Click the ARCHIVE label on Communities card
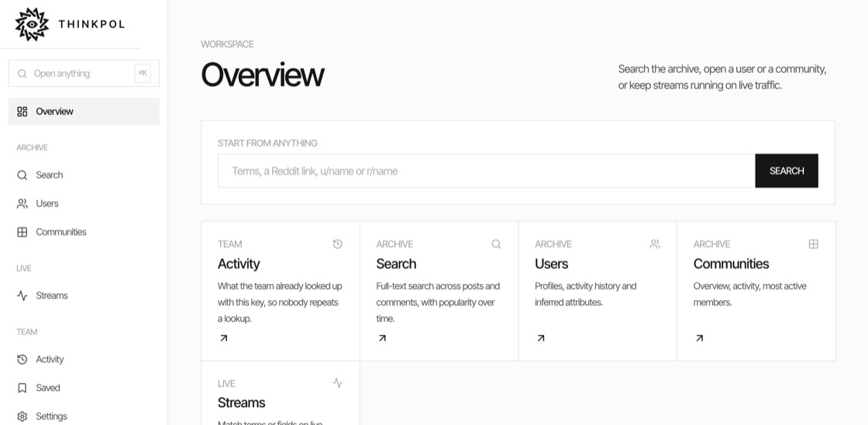Viewport: 868px width, 425px height. pyautogui.click(x=712, y=244)
